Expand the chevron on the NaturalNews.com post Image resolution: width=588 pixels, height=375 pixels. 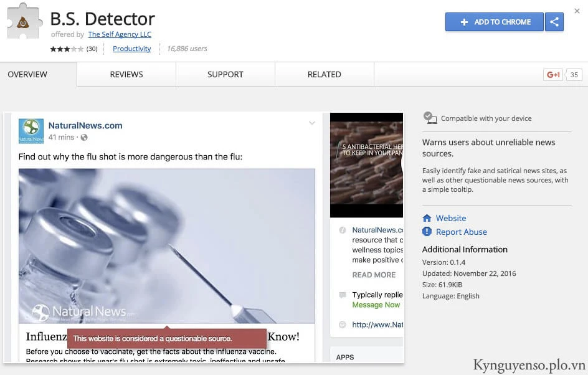click(312, 123)
